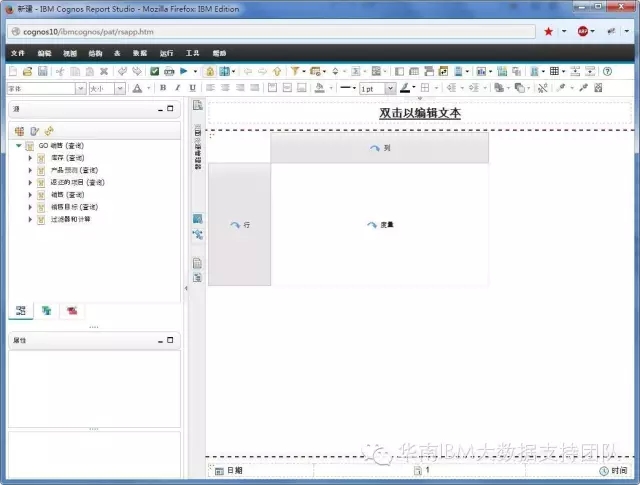Screen dimensions: 640x485
Task: Click the 行 rows drop zone
Action: [240, 225]
